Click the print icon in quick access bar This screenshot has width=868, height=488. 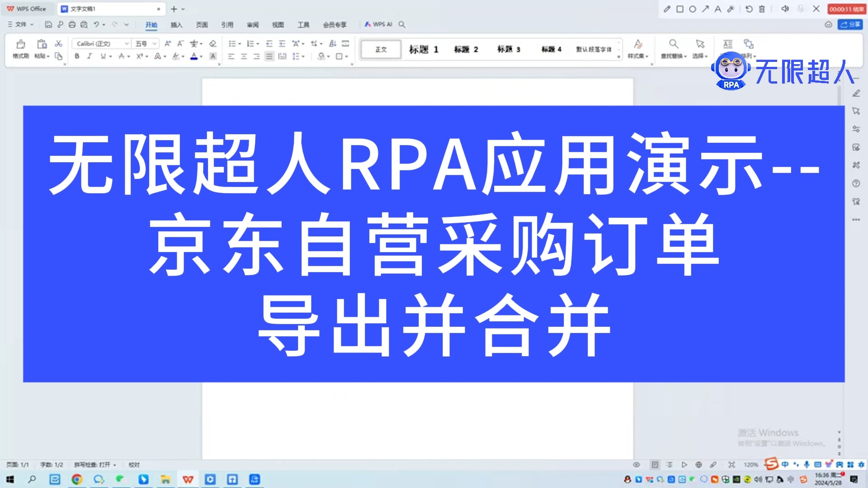[72, 24]
